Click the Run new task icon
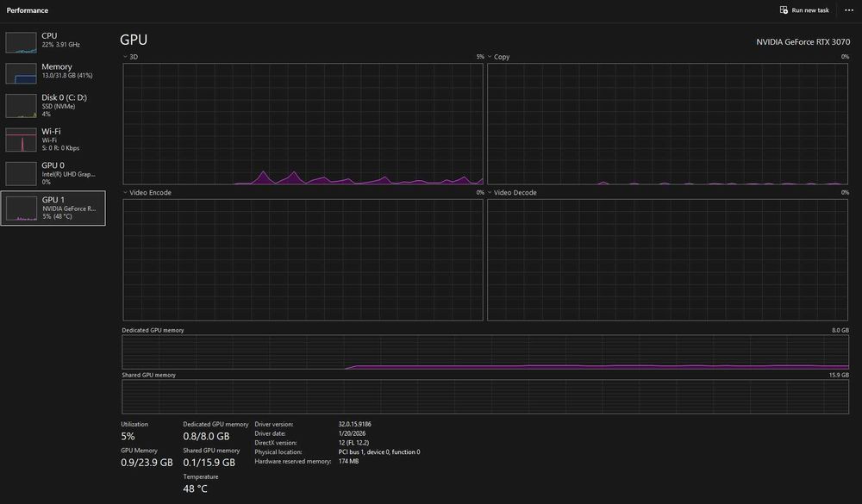Viewport: 862px width, 504px height. [784, 9]
